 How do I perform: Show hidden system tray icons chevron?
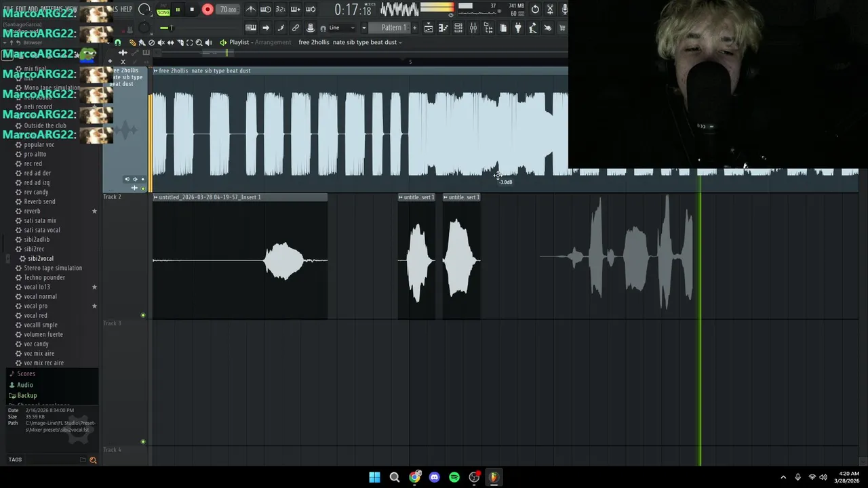tap(783, 477)
